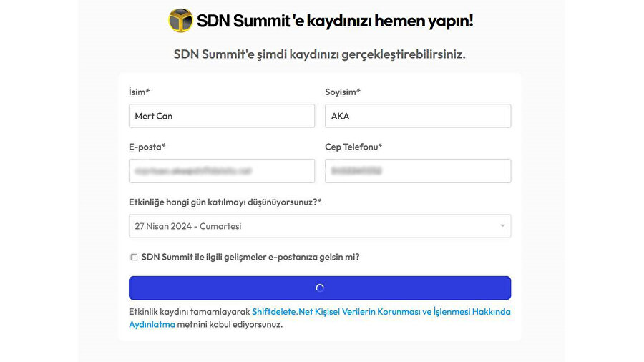Image resolution: width=644 pixels, height=362 pixels.
Task: Click the 'İsim*' field label
Action: click(139, 92)
